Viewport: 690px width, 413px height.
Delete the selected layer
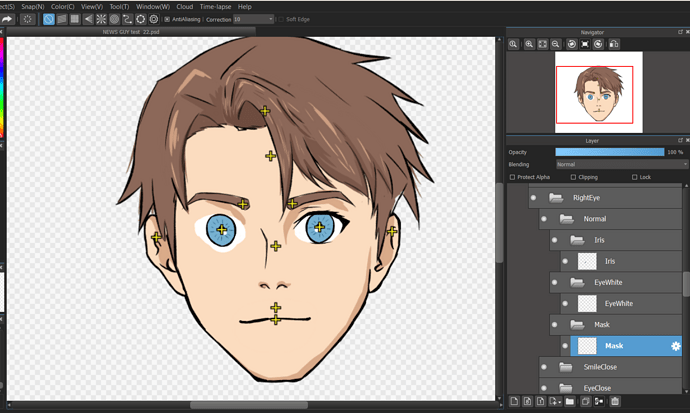615,401
